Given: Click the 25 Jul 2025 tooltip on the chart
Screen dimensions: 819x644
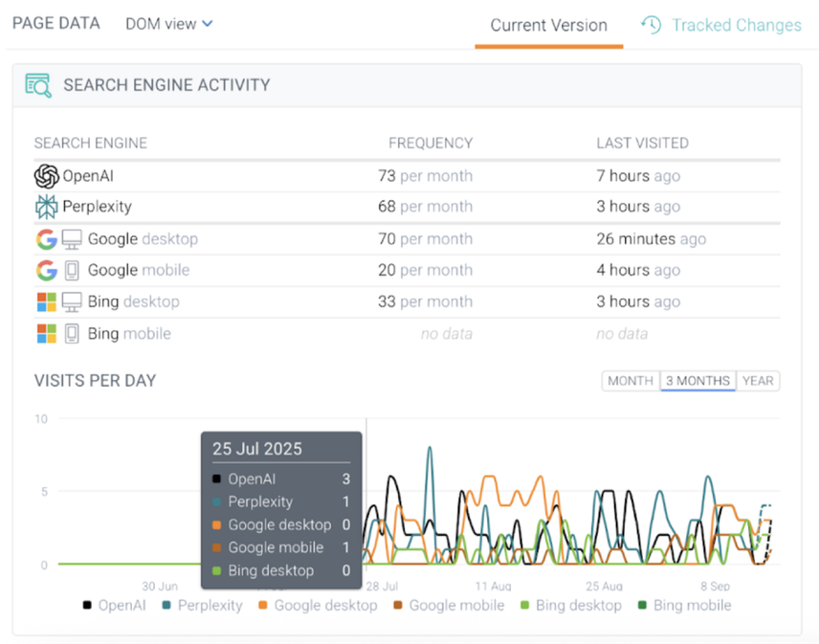Looking at the screenshot, I should click(x=280, y=507).
